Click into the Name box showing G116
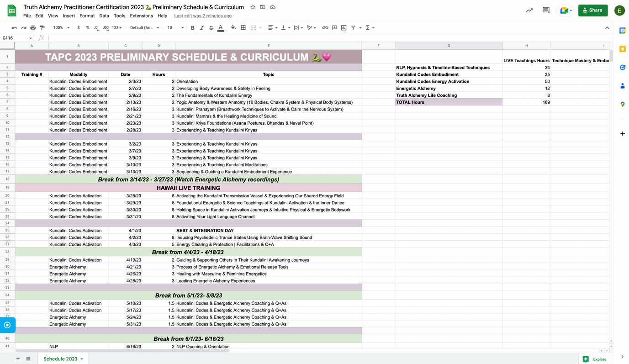The image size is (629, 364). click(x=17, y=38)
